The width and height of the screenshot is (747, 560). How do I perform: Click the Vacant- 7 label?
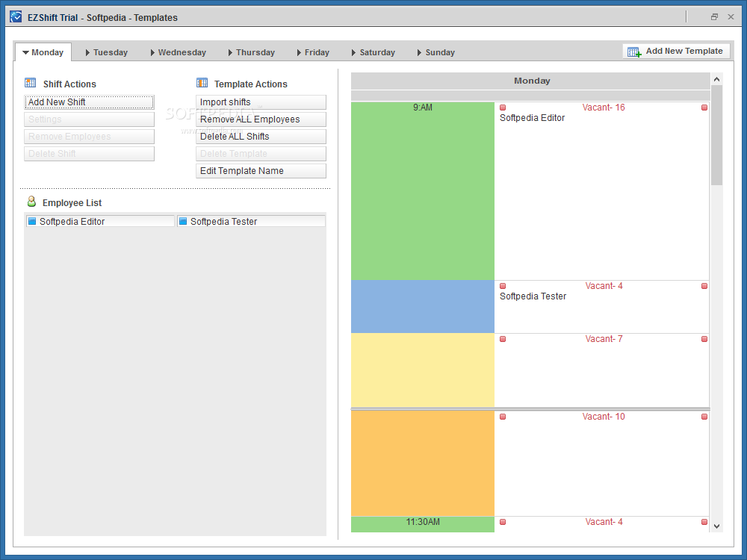pyautogui.click(x=604, y=339)
